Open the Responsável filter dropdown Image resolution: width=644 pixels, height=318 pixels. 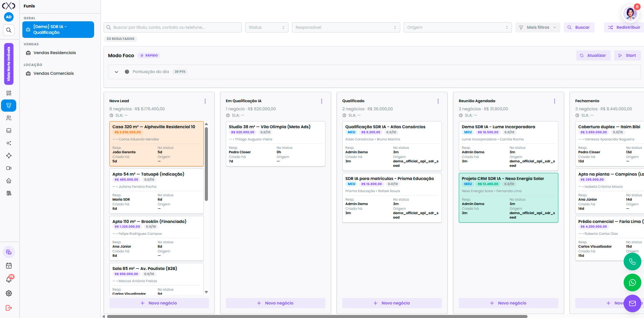[x=346, y=27]
